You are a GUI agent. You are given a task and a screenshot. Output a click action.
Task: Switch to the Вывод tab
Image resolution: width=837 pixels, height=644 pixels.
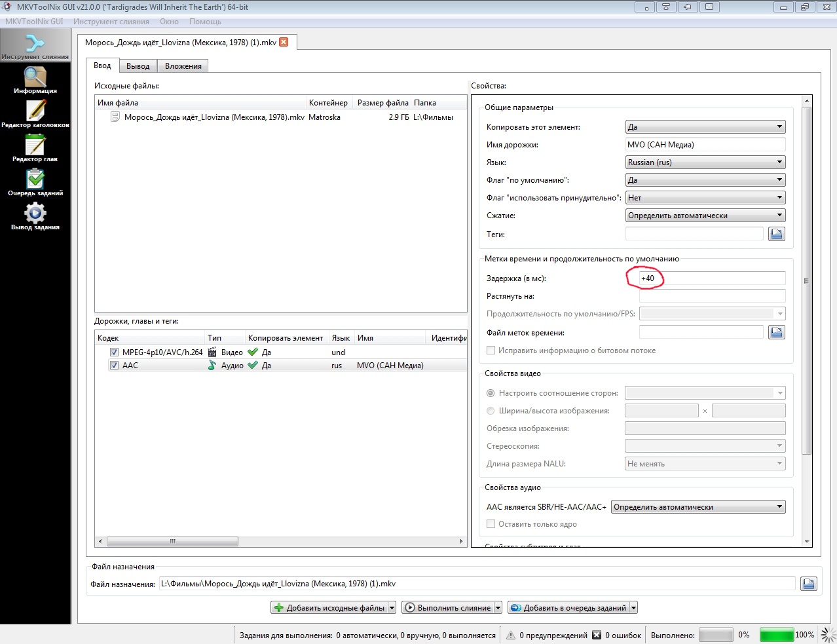138,66
